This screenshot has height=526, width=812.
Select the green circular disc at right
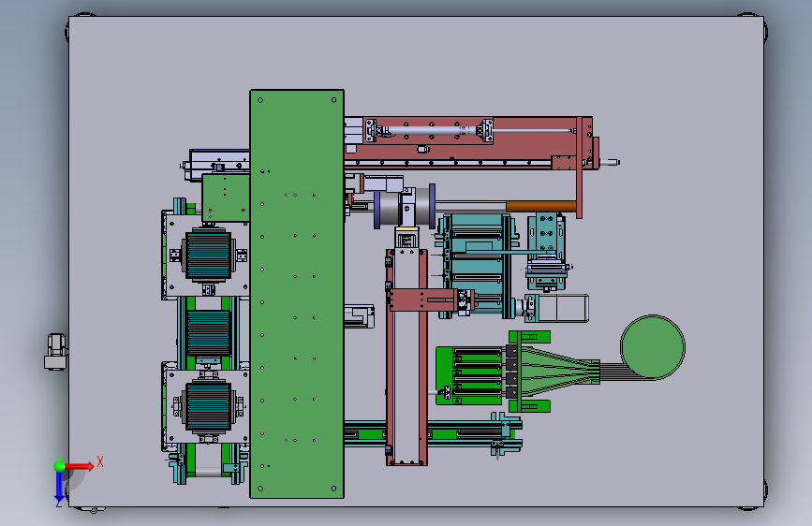[x=653, y=347]
